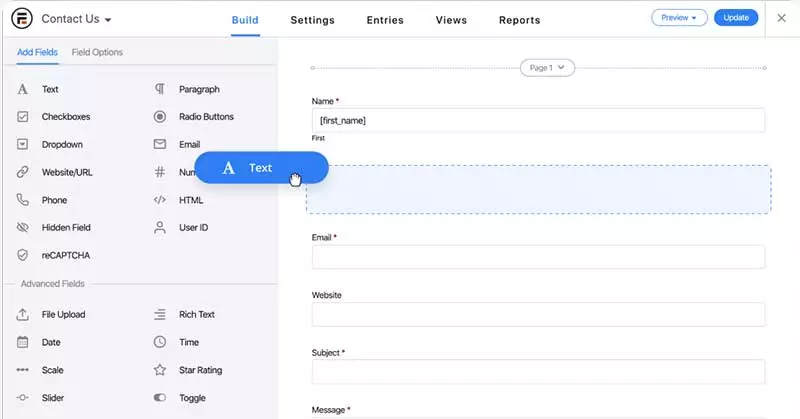800x419 pixels.
Task: Select the Slider field icon
Action: pyautogui.click(x=22, y=398)
